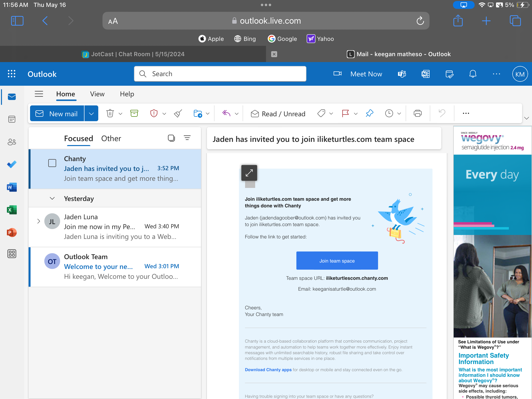Viewport: 532px width, 399px height.
Task: Switch to the View tab
Action: pyautogui.click(x=97, y=94)
